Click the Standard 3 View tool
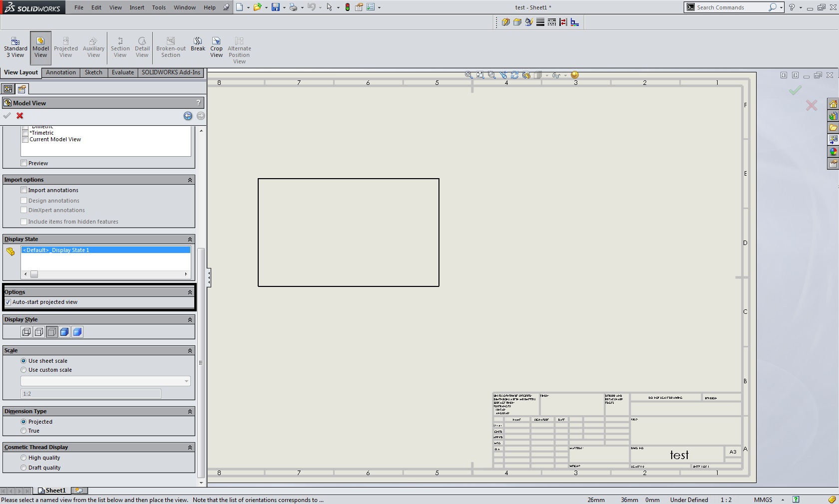839x504 pixels. [15, 47]
